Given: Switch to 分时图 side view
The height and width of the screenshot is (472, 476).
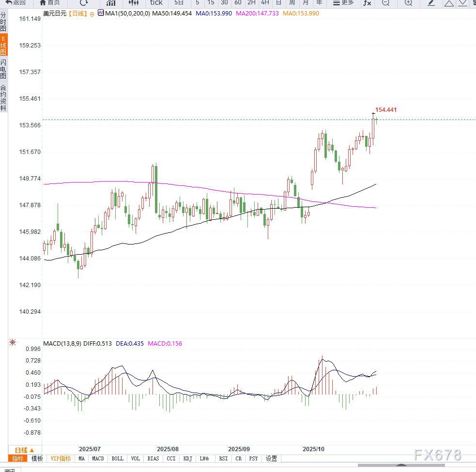Looking at the screenshot, I should [x=3, y=22].
